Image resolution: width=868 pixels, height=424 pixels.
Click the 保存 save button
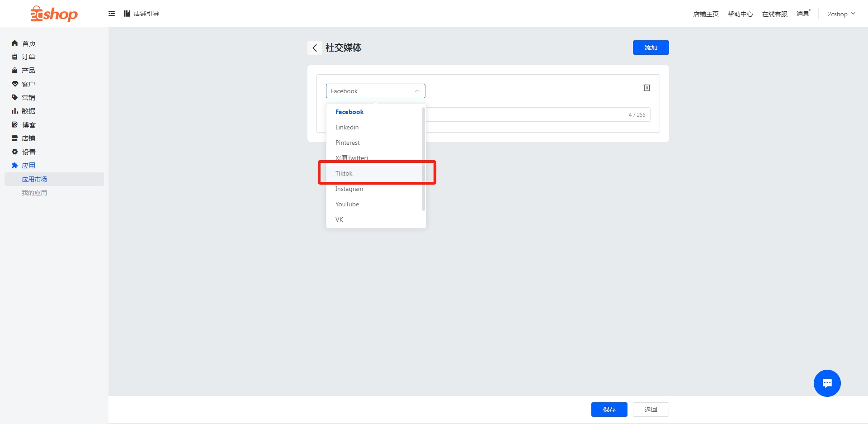(609, 410)
